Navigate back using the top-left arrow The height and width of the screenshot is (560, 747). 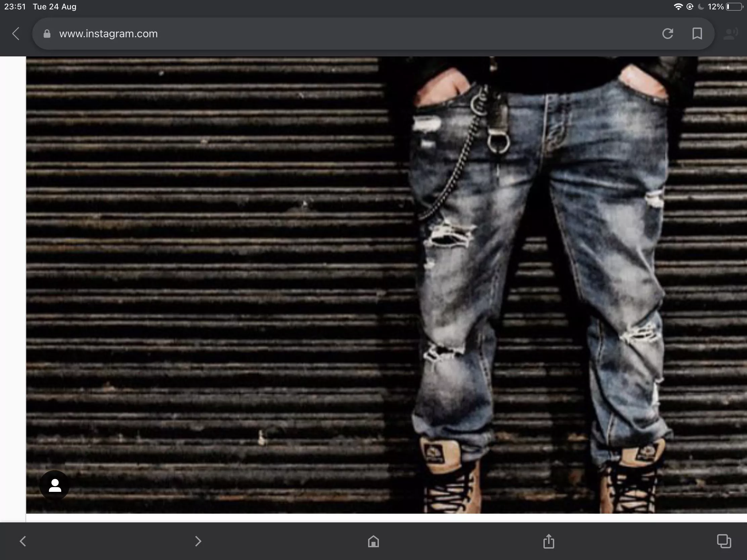pos(16,34)
